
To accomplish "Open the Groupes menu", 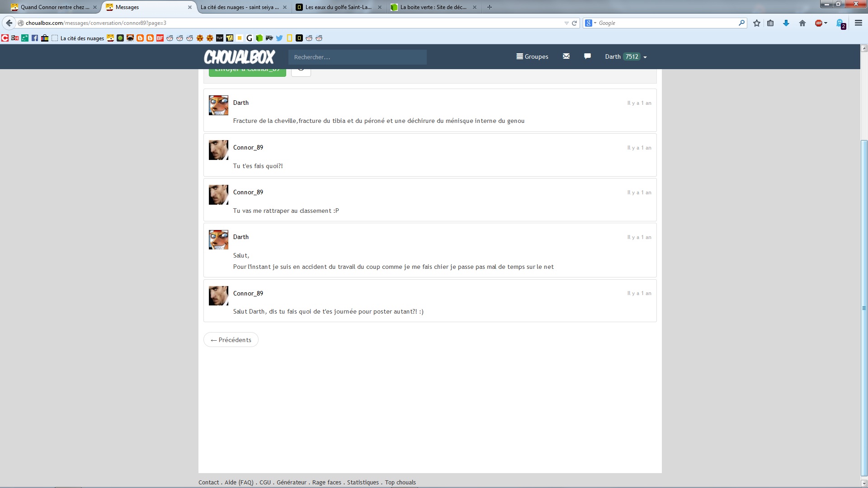I will (x=532, y=57).
